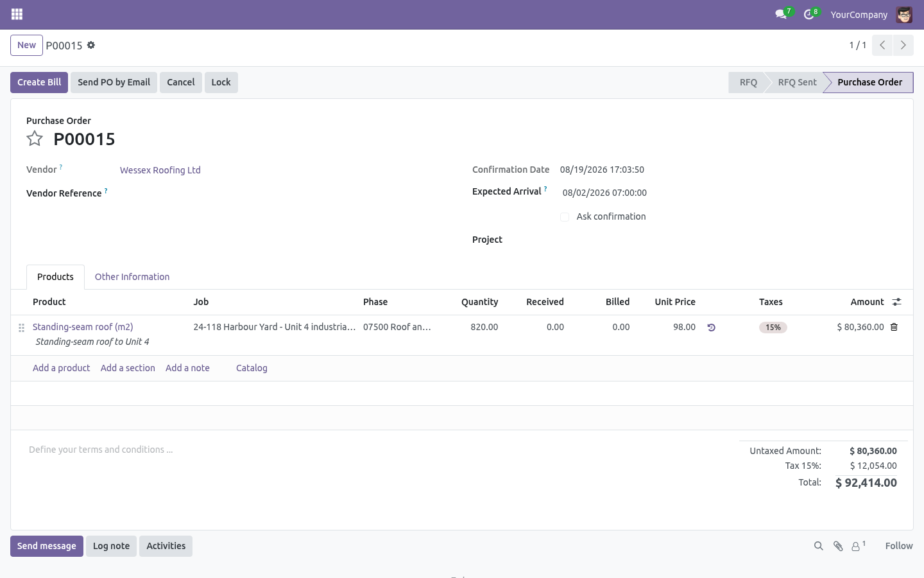The image size is (924, 578).
Task: Grab the drag handle of Standing-seam roof line
Action: click(21, 328)
